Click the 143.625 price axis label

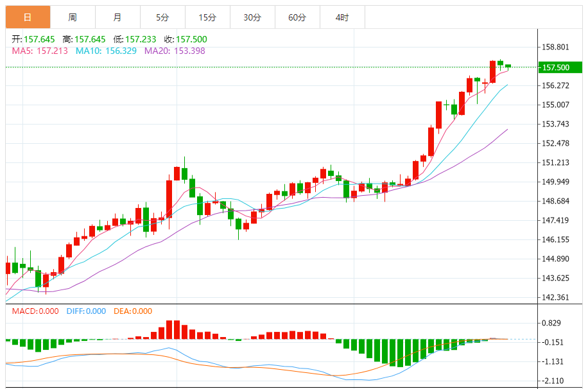click(555, 278)
